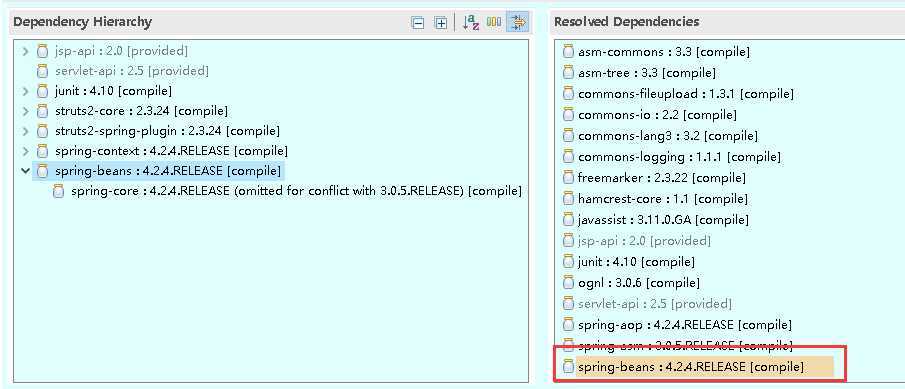Expand the struts2-core : 2.3.24 node

click(25, 111)
